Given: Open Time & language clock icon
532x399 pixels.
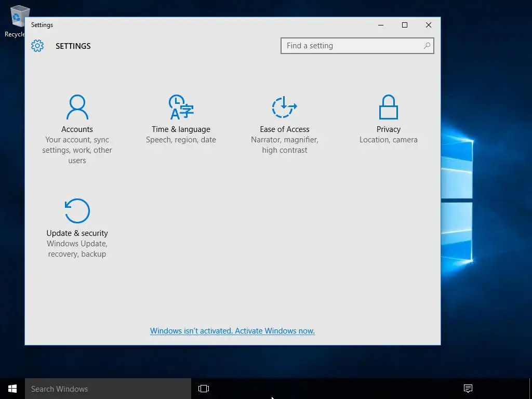Looking at the screenshot, I should click(181, 107).
